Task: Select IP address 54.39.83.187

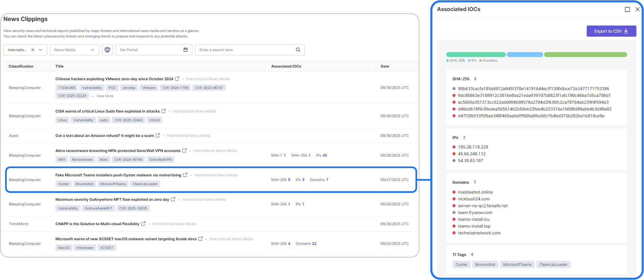Action: pyautogui.click(x=471, y=161)
